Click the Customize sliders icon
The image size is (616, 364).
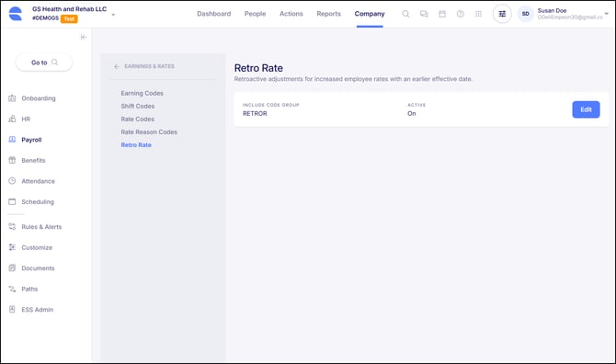pos(12,247)
